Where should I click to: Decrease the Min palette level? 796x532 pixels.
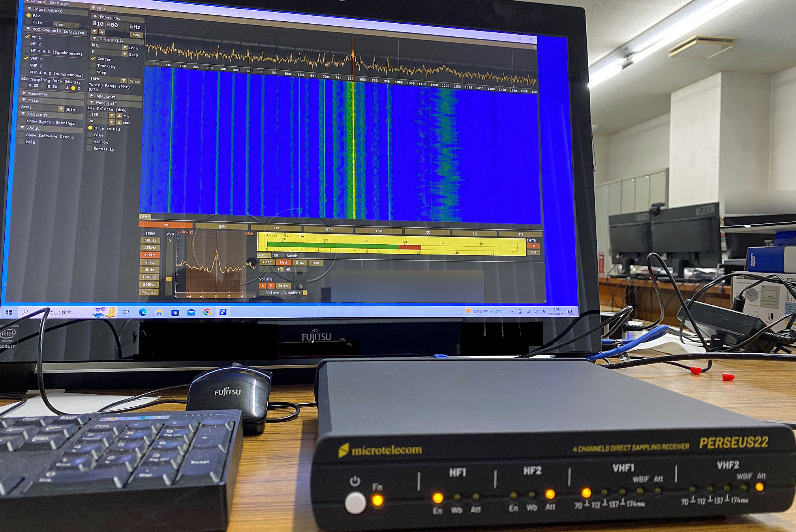click(112, 115)
